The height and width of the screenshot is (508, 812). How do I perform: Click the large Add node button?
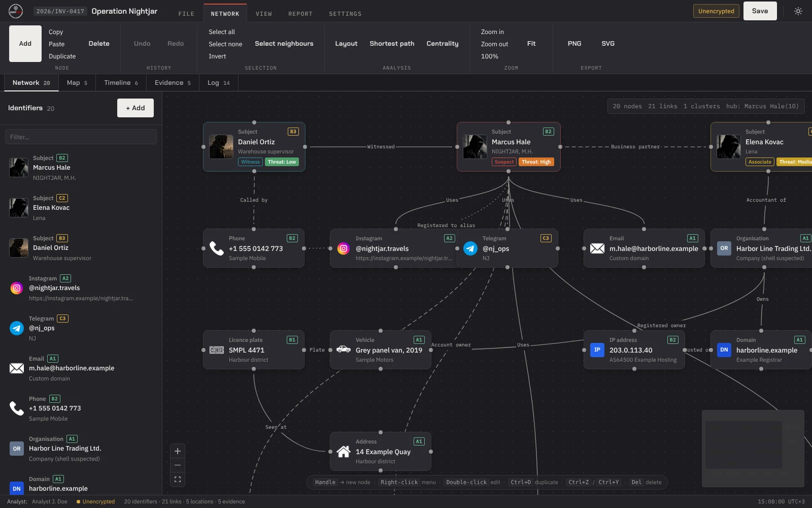point(25,44)
